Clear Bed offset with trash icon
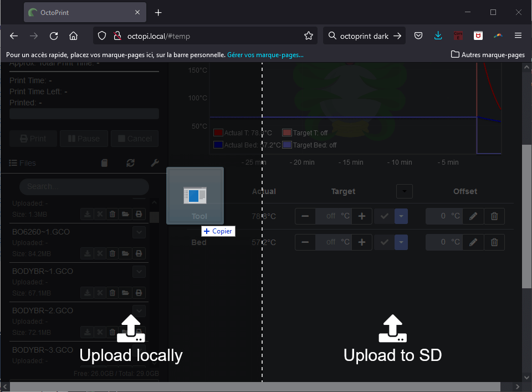This screenshot has height=392, width=532. coord(494,242)
